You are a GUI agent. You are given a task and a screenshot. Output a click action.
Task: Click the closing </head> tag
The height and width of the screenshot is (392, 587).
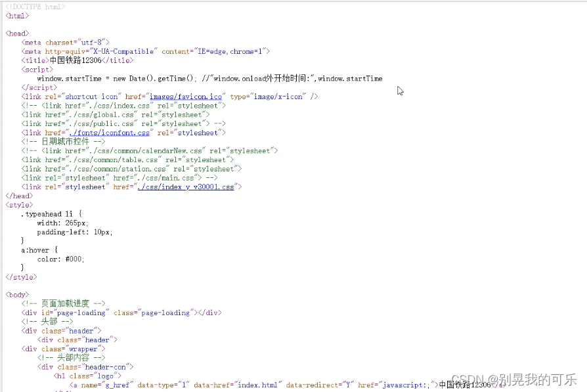[x=19, y=196]
